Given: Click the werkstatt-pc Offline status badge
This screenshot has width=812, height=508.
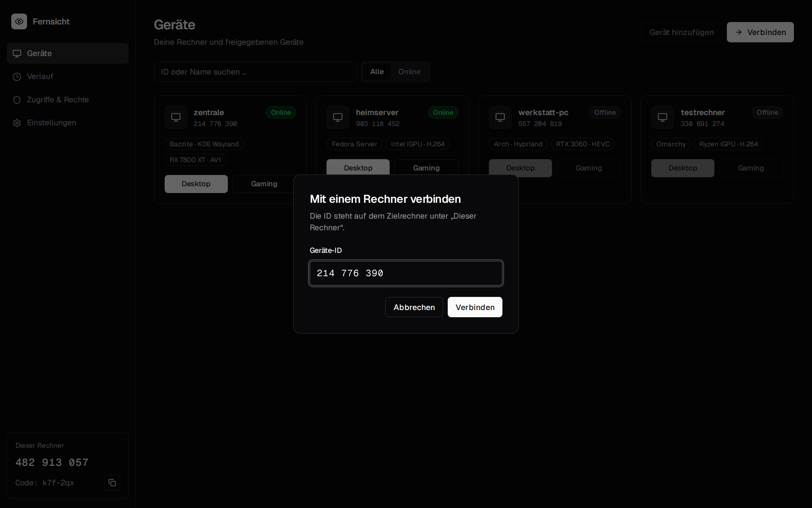Looking at the screenshot, I should coord(605,113).
